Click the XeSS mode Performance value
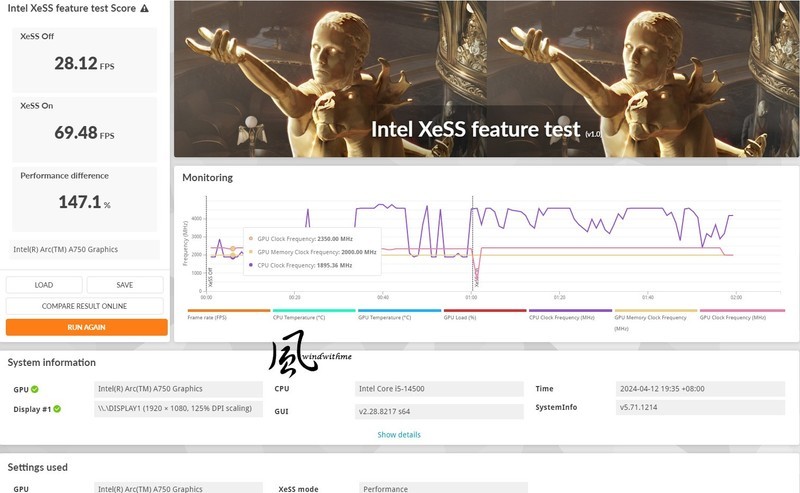Image resolution: width=800 pixels, height=493 pixels. (x=443, y=488)
